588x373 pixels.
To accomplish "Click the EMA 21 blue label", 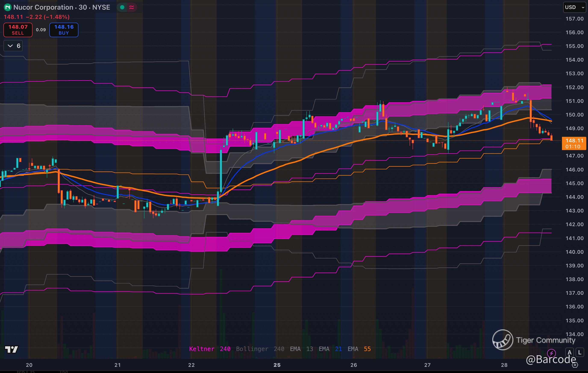I will click(330, 349).
